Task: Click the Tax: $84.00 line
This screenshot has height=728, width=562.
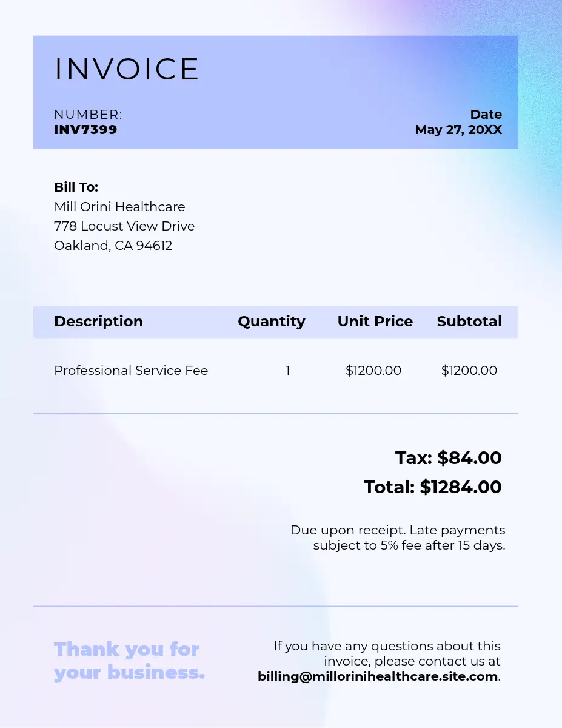Action: pos(448,458)
